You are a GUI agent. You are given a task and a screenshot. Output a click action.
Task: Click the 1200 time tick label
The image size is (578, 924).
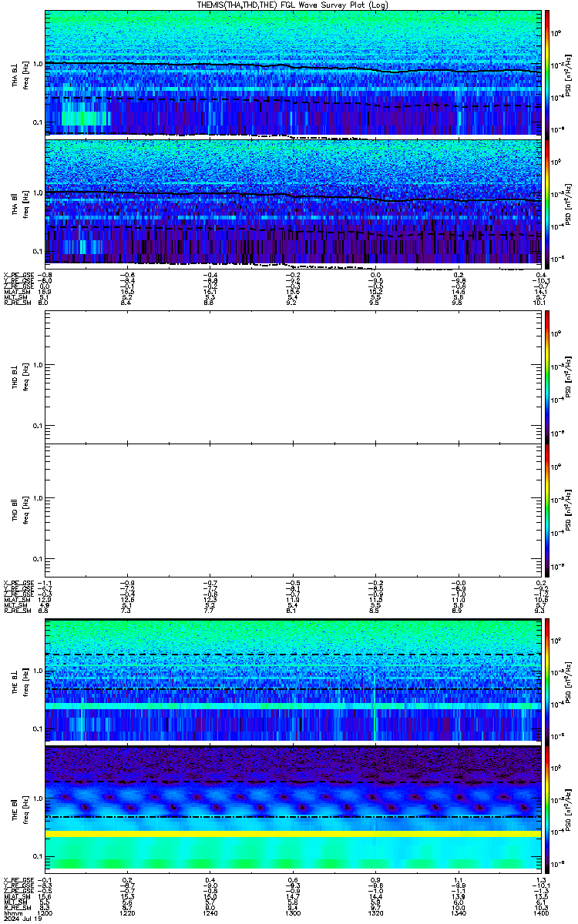tap(46, 913)
